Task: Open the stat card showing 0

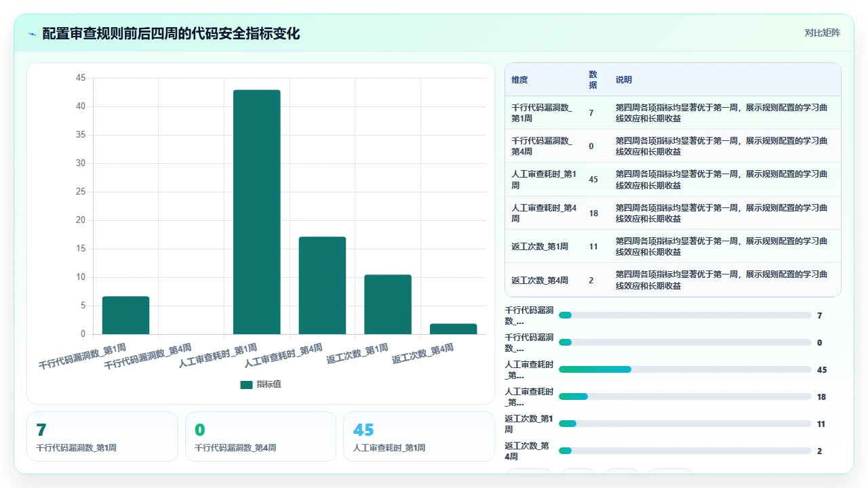Action: click(x=260, y=436)
